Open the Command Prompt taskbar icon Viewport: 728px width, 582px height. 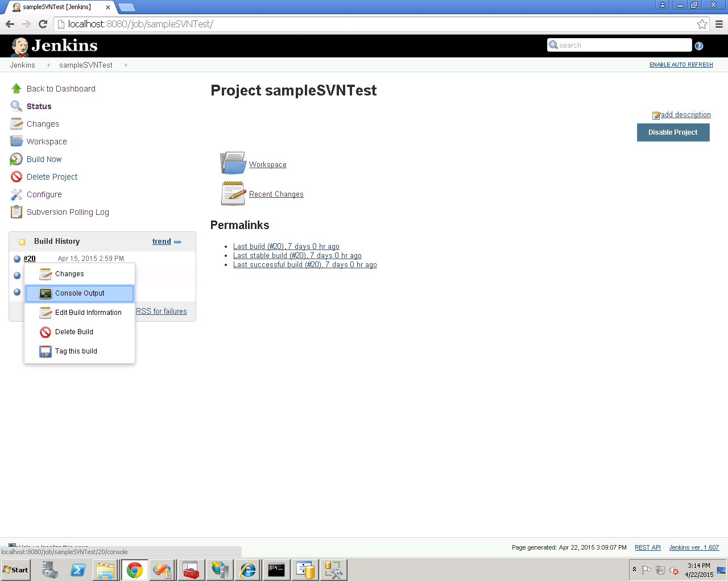click(276, 570)
